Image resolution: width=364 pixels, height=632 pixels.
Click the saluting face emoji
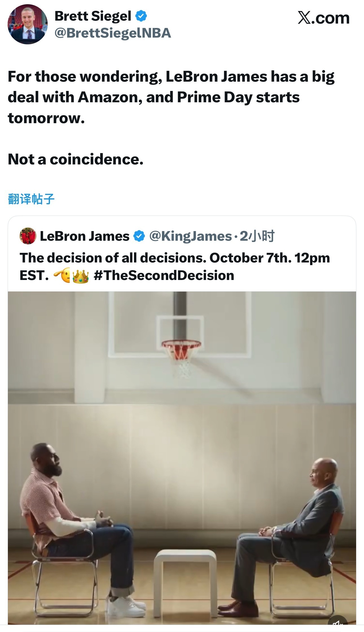coord(62,275)
